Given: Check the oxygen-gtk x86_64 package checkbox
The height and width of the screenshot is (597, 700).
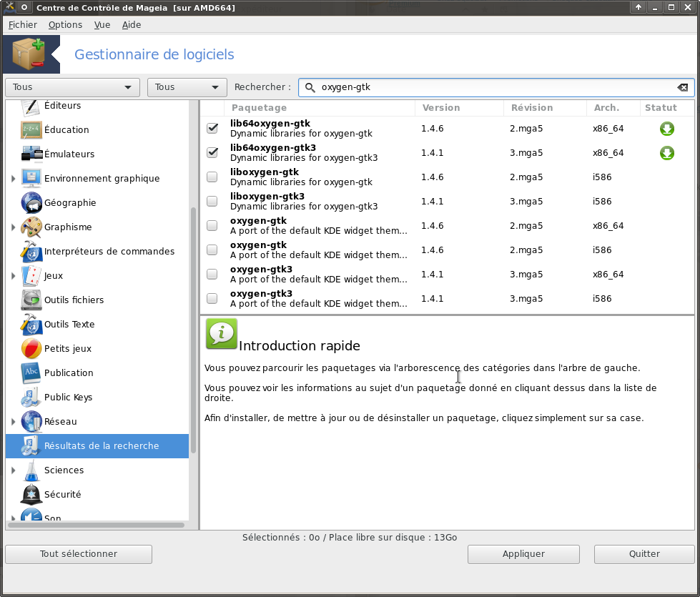Looking at the screenshot, I should [x=212, y=225].
